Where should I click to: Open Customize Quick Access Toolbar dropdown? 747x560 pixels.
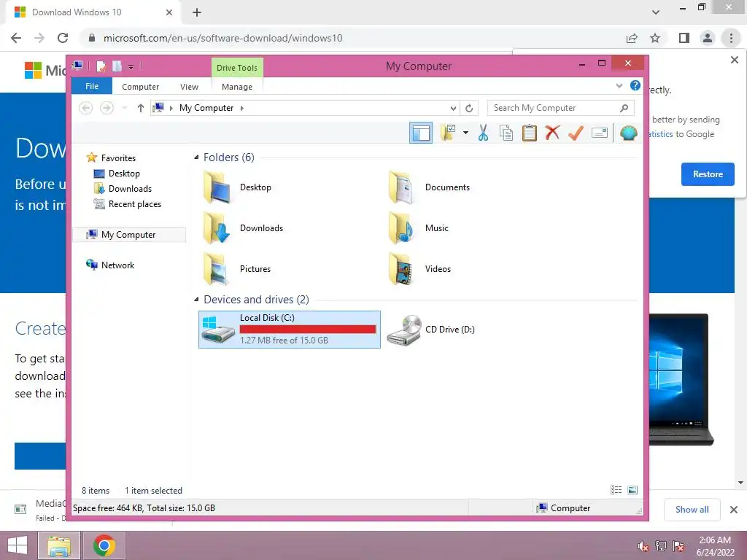click(x=131, y=66)
